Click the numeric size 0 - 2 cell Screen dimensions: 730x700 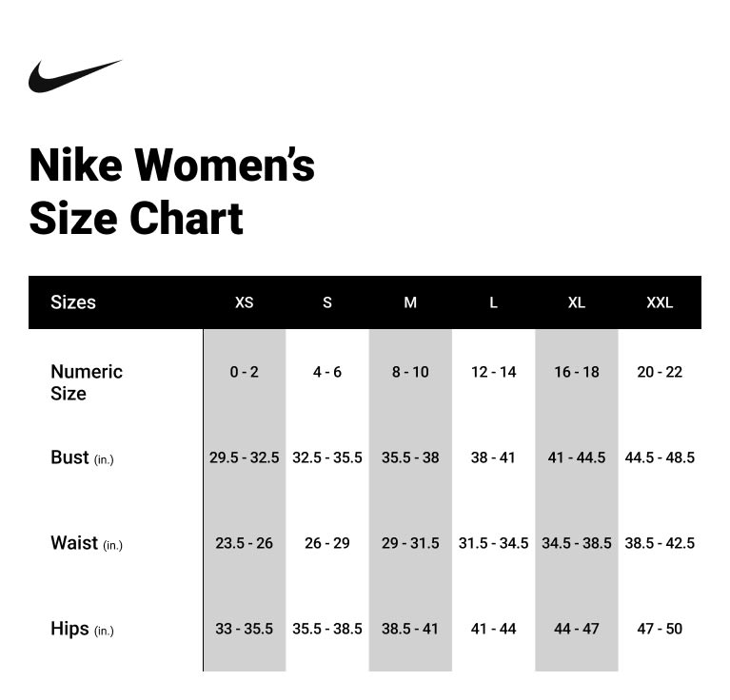(244, 372)
